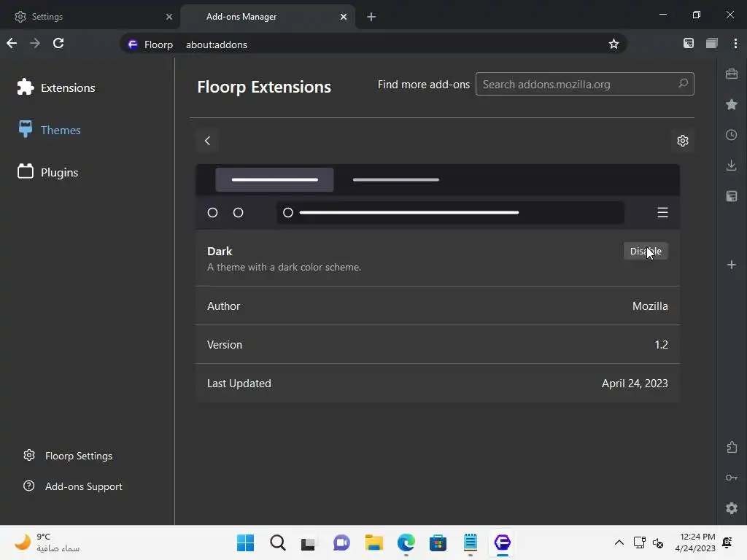747x560 pixels.
Task: Open the Notepad icon on the taskbar
Action: tap(471, 542)
